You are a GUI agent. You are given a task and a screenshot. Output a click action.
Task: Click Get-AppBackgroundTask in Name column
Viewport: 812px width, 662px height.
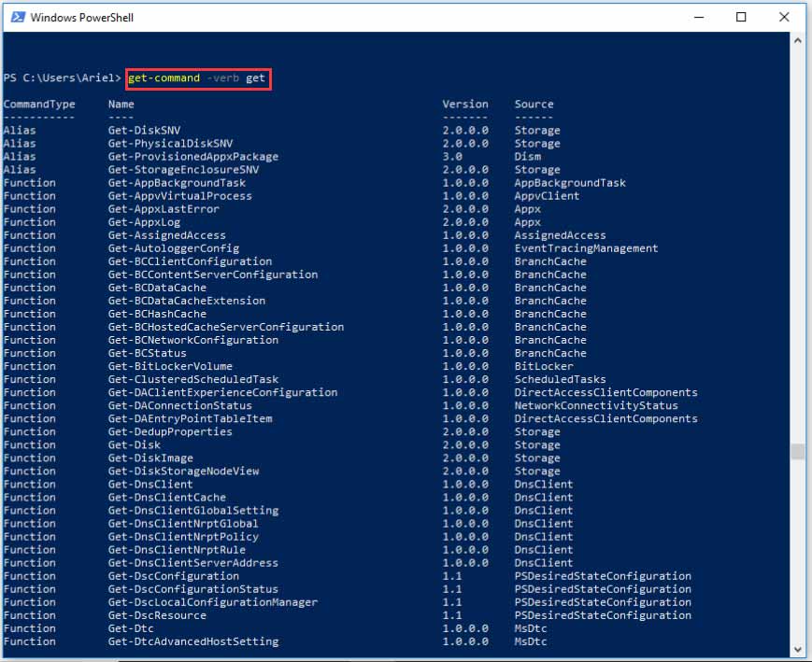pos(178,183)
